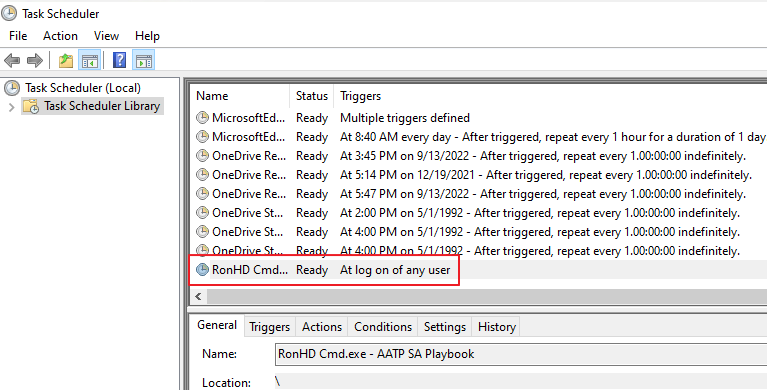The width and height of the screenshot is (767, 390).
Task: Toggle the Show/Hide Console Tree icon
Action: [x=90, y=61]
